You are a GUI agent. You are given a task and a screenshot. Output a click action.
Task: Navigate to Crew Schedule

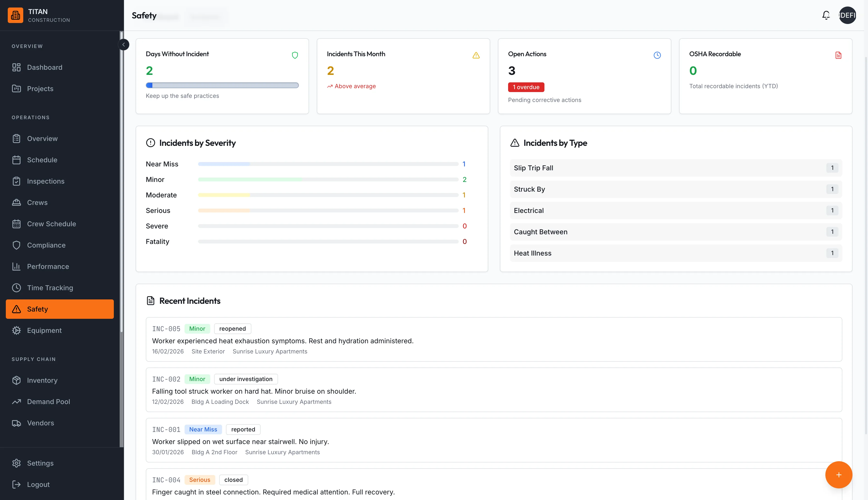pos(60,224)
